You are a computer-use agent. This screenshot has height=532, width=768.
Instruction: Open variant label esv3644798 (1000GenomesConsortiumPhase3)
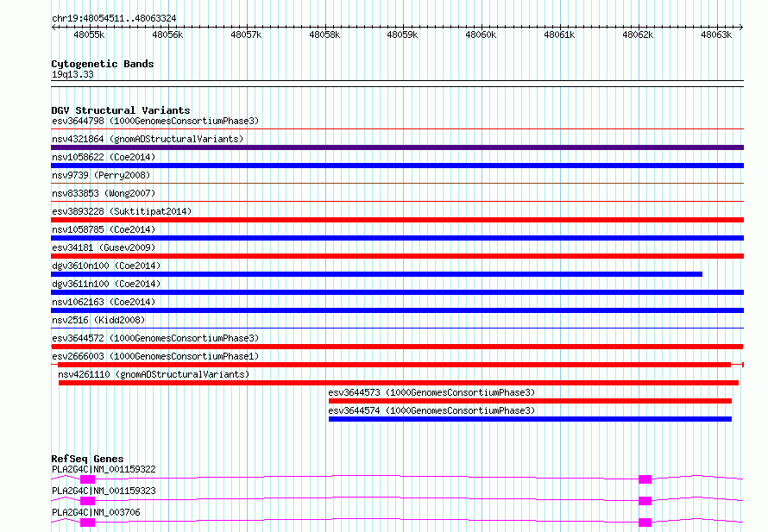click(x=155, y=121)
